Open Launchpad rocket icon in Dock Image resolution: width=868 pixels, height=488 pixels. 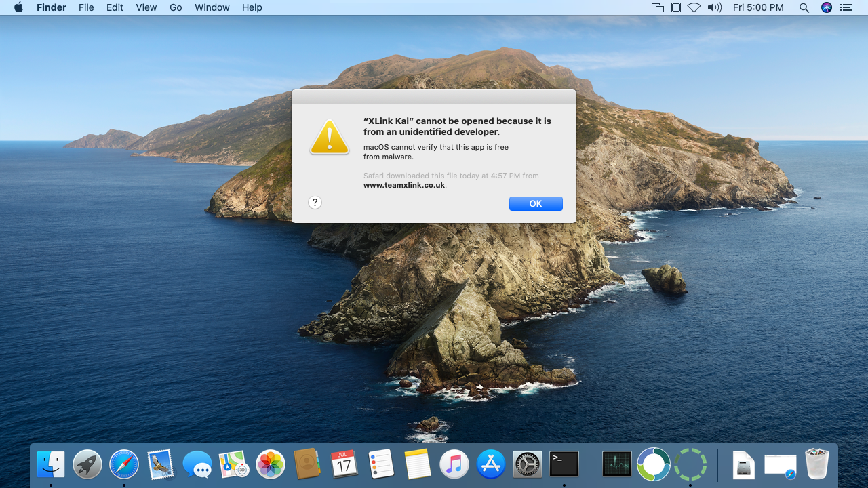click(x=87, y=465)
